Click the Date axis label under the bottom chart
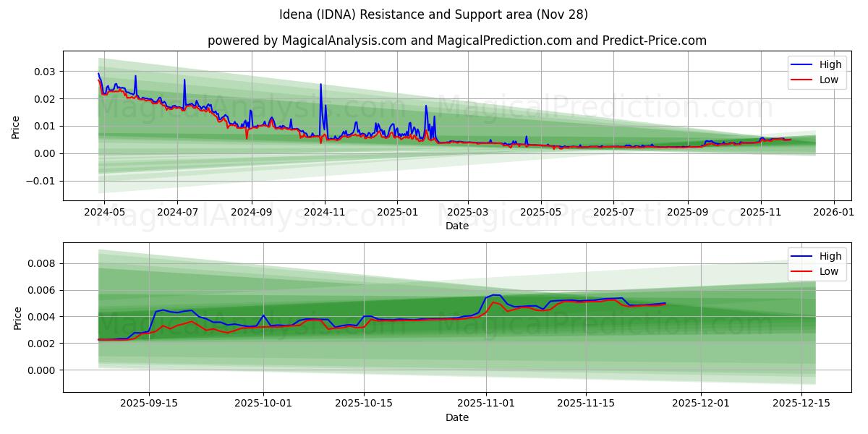The image size is (868, 434). click(x=457, y=417)
